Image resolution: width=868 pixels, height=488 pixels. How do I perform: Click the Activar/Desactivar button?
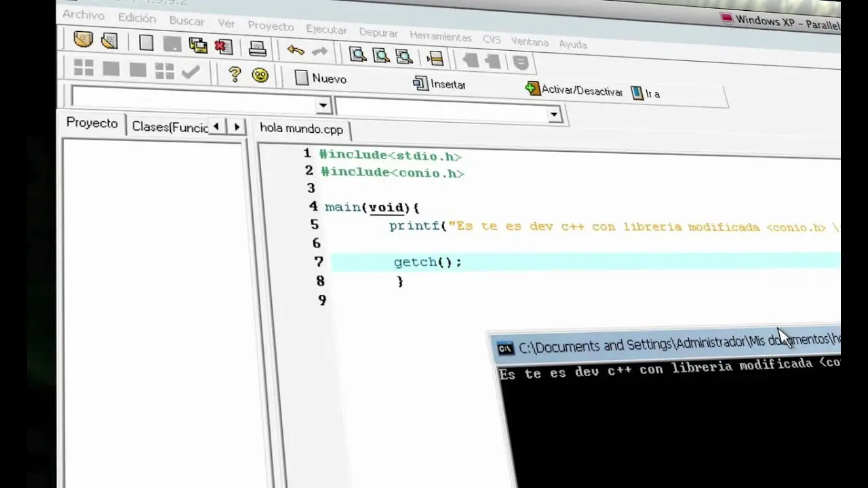[574, 90]
